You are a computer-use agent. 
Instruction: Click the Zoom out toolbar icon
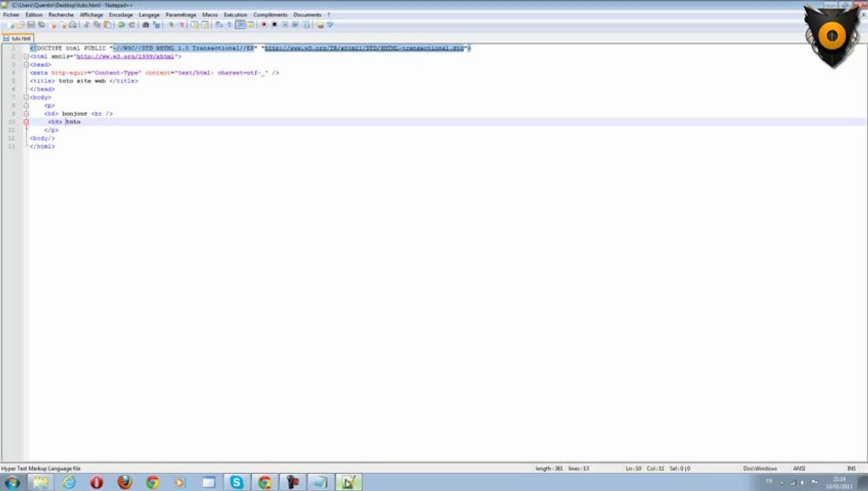click(182, 25)
